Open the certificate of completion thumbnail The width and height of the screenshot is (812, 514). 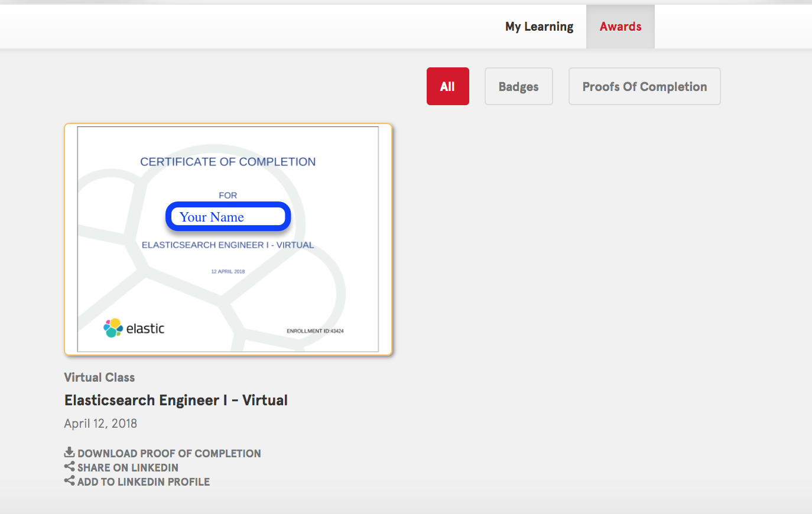[x=228, y=239]
